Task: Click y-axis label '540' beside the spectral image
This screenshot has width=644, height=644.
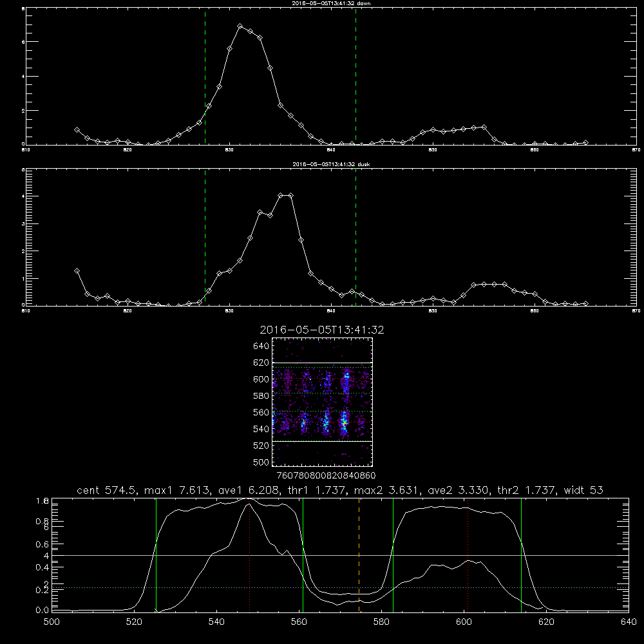Action: [261, 429]
